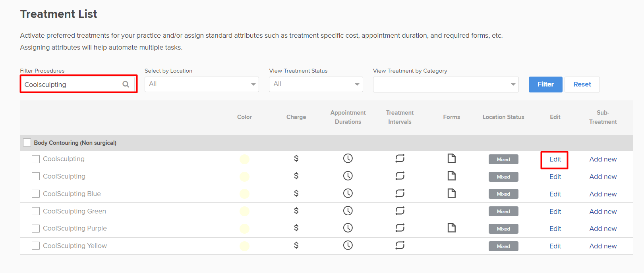The width and height of the screenshot is (644, 273).
Task: Click color swatch for lowercase-s "Coolsculpting" row
Action: coord(244,159)
